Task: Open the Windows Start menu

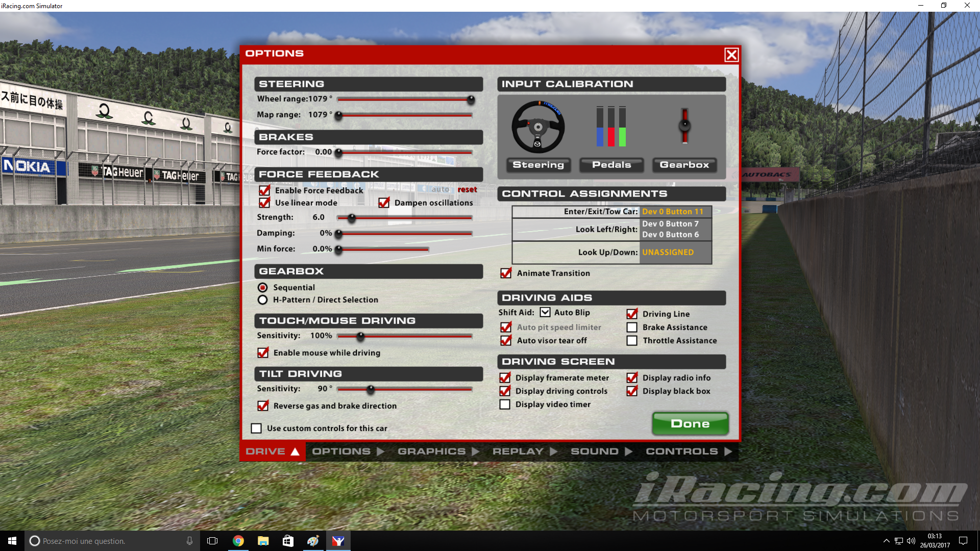Action: click(12, 541)
